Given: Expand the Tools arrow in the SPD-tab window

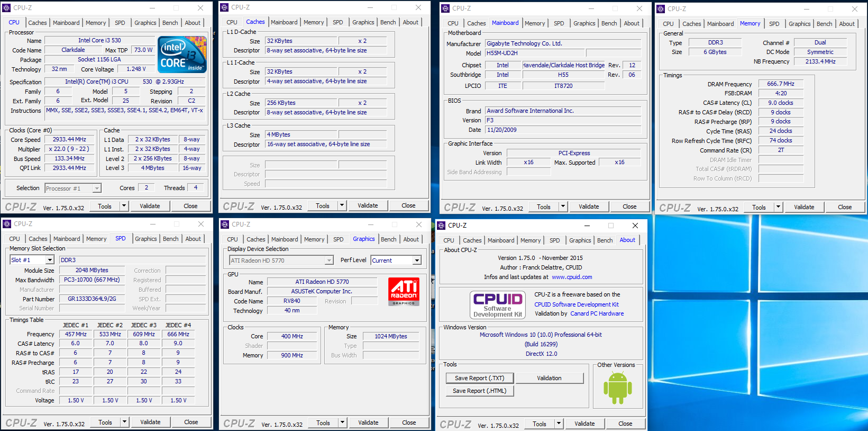Looking at the screenshot, I should [x=125, y=422].
